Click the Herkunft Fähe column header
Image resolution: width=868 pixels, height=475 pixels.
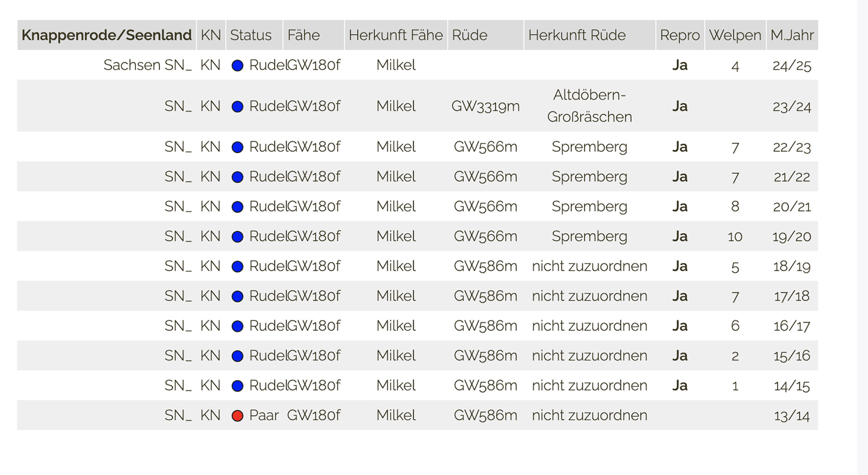[396, 35]
